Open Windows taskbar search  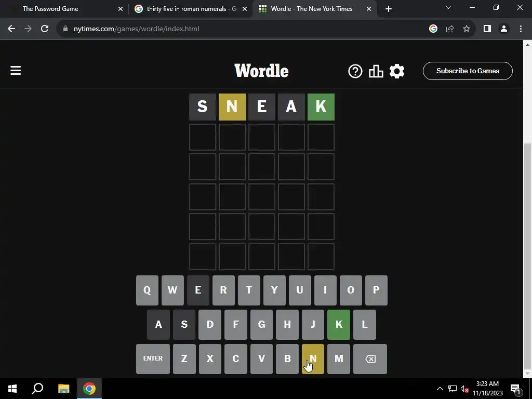click(x=37, y=389)
